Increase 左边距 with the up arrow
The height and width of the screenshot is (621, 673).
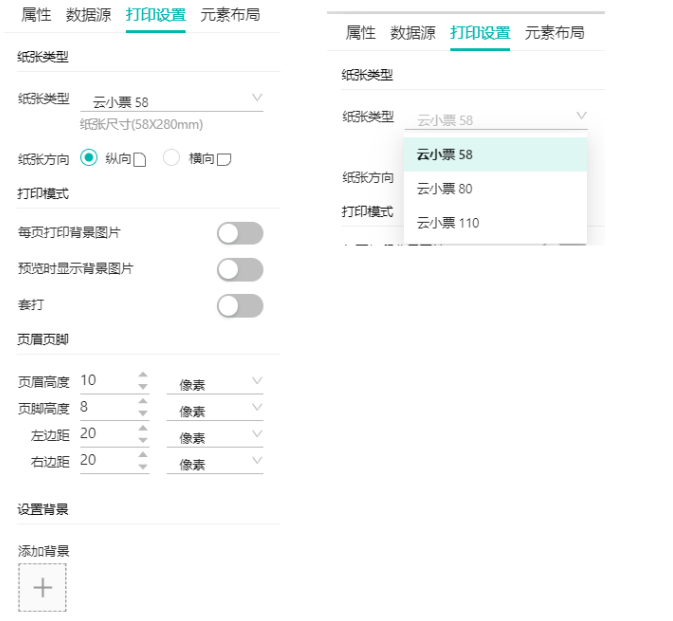point(143,428)
